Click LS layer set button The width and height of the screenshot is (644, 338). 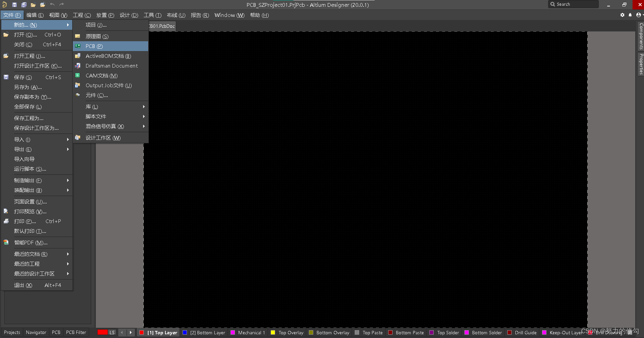click(x=112, y=333)
